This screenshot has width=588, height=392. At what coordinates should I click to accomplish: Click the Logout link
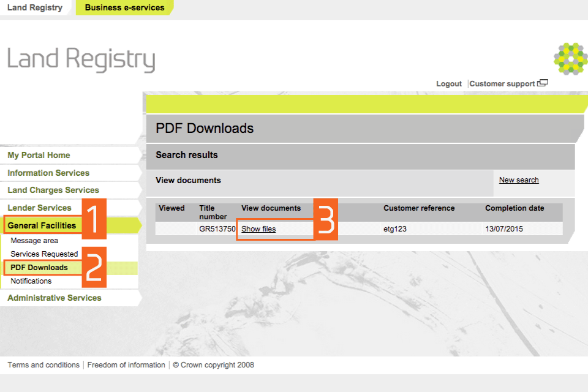point(448,84)
